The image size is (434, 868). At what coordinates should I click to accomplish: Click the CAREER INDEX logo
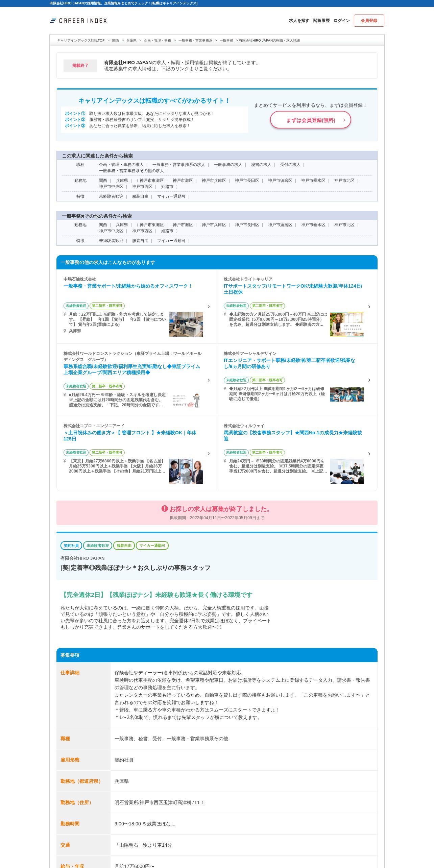click(78, 21)
